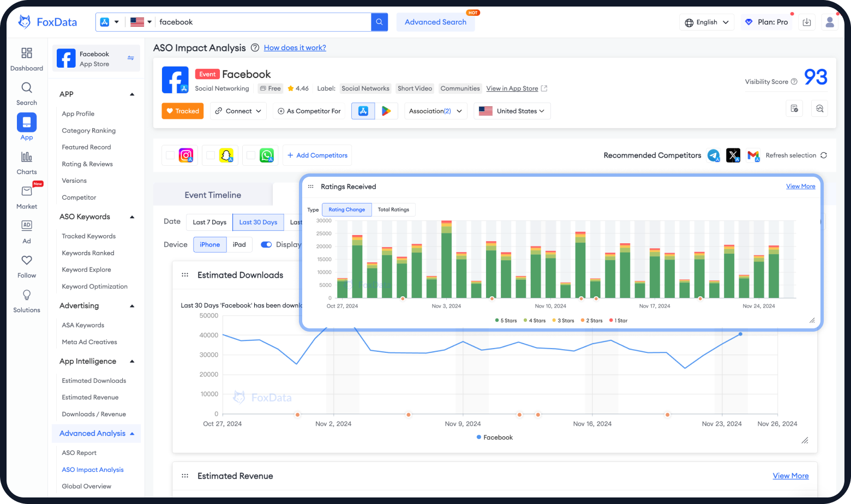The image size is (851, 504).
Task: Check the Snapchat competitor checkbox
Action: point(211,155)
